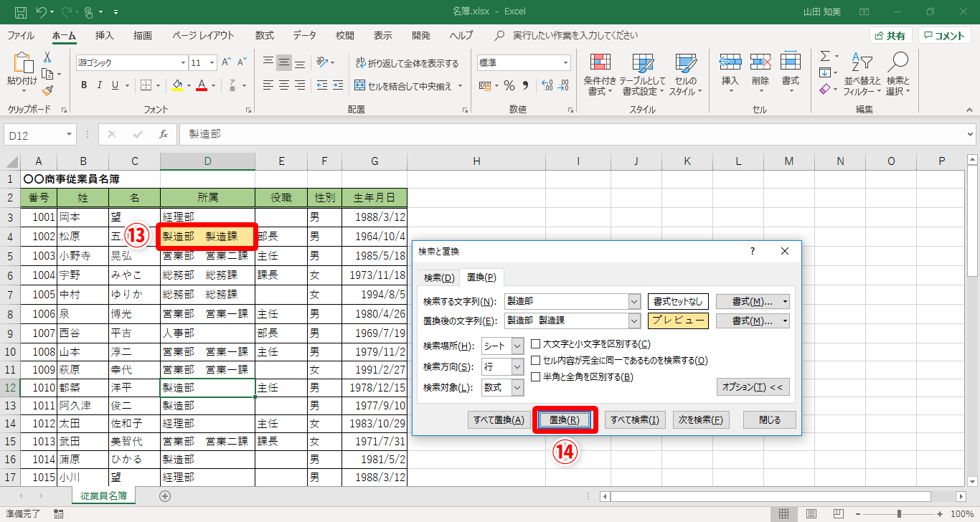
Task: Open the ファイル tab
Action: click(x=21, y=35)
